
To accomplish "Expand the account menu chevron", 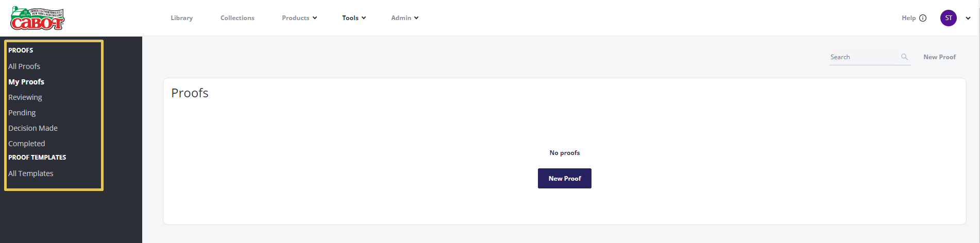I will tap(968, 18).
